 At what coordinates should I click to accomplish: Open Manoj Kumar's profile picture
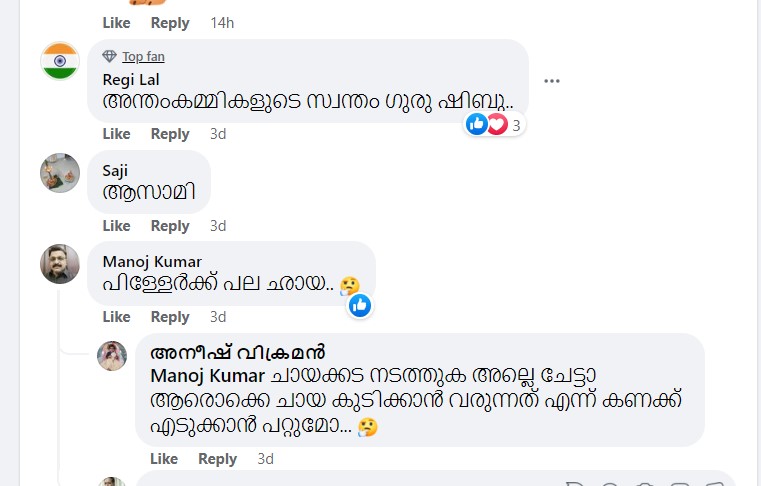point(60,264)
